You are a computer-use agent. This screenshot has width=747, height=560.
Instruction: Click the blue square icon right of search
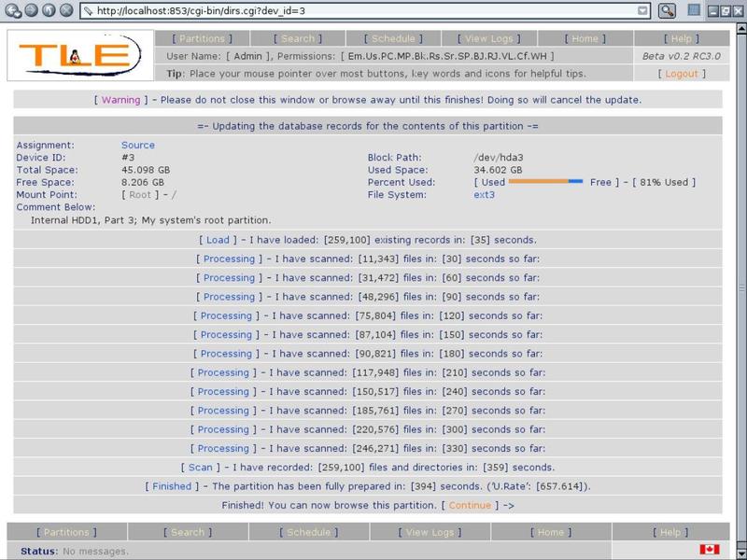pos(694,10)
